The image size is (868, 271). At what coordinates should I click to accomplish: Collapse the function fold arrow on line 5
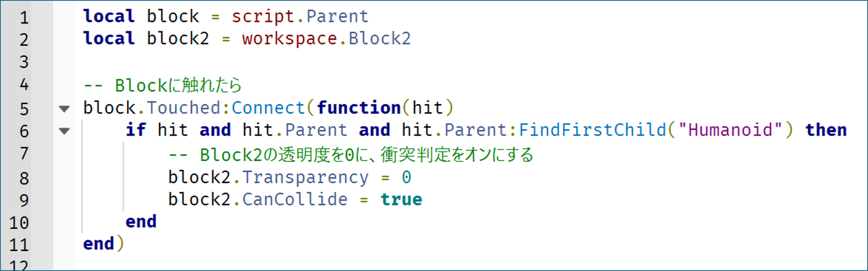coord(64,109)
